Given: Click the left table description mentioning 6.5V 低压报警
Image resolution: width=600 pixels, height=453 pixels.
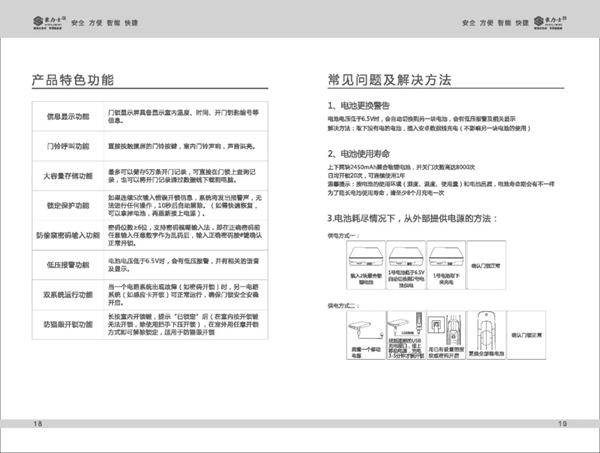Looking at the screenshot, I should tap(184, 265).
